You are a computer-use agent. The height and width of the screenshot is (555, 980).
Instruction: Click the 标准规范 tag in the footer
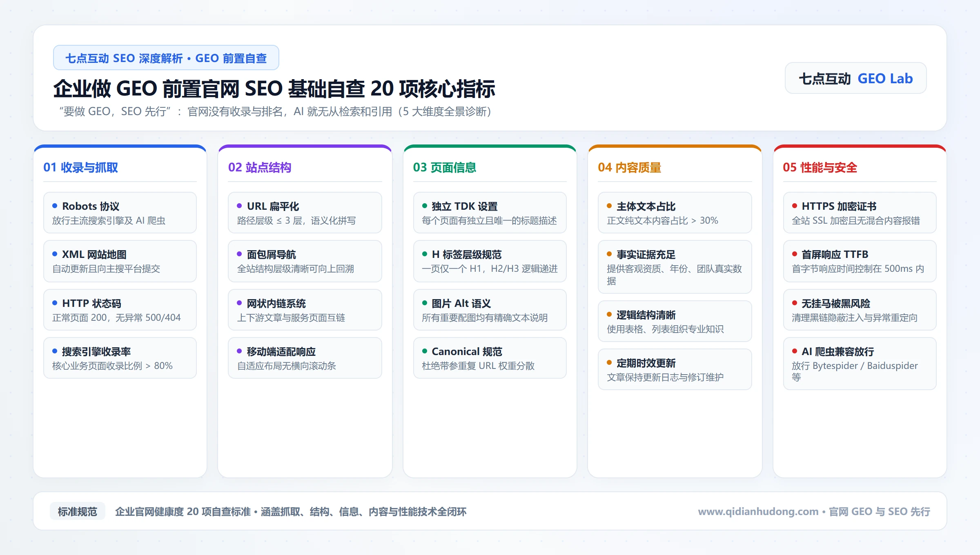click(77, 511)
